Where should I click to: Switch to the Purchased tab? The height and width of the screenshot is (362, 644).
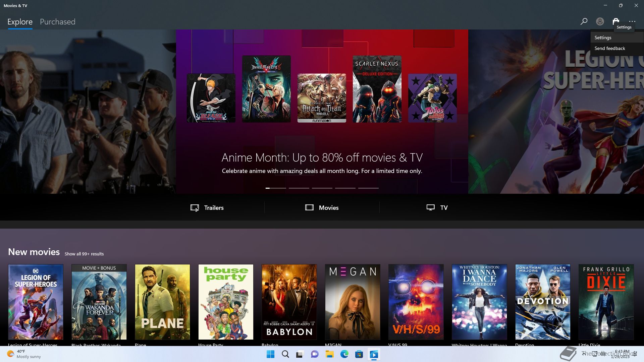click(x=57, y=22)
